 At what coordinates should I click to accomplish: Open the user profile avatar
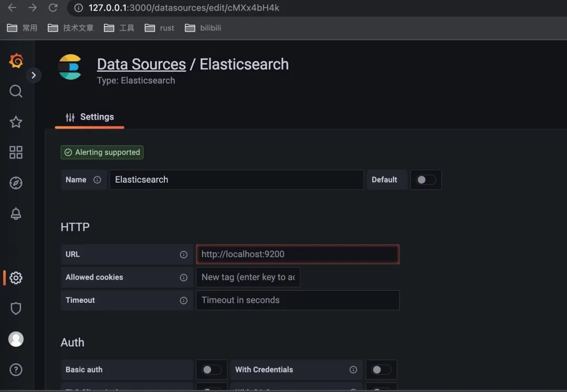click(16, 339)
